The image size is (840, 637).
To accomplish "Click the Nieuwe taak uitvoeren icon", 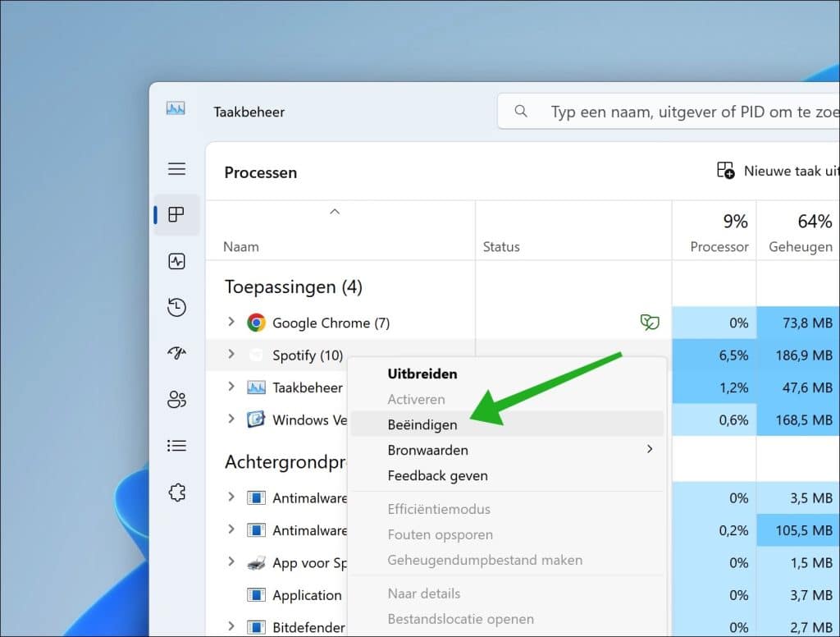I will pyautogui.click(x=726, y=171).
